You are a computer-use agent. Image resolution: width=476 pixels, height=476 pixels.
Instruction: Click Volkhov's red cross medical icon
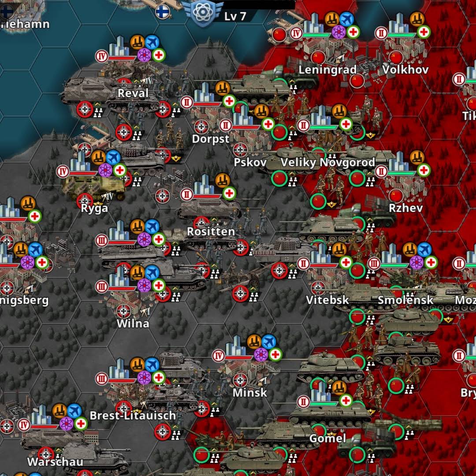(424, 32)
